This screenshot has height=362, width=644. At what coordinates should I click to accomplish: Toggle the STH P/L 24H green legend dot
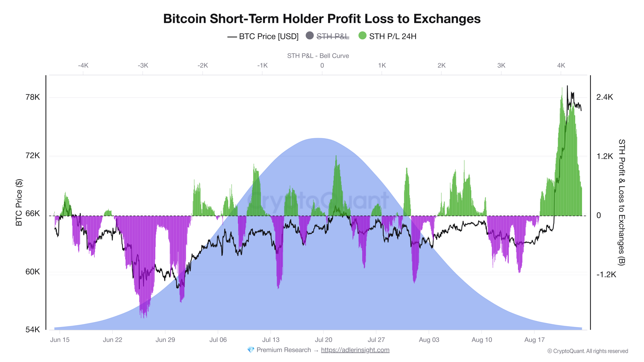362,36
